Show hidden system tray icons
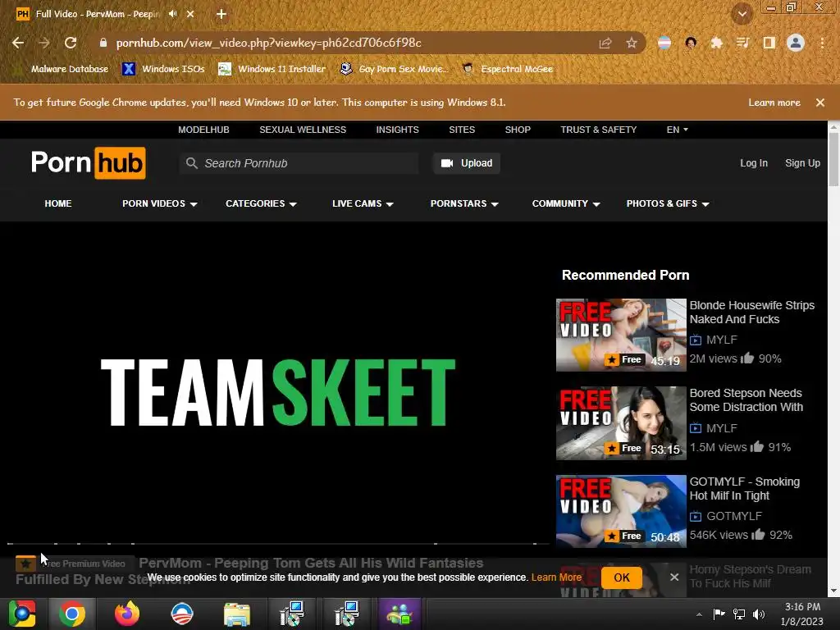The image size is (840, 630). [x=699, y=614]
